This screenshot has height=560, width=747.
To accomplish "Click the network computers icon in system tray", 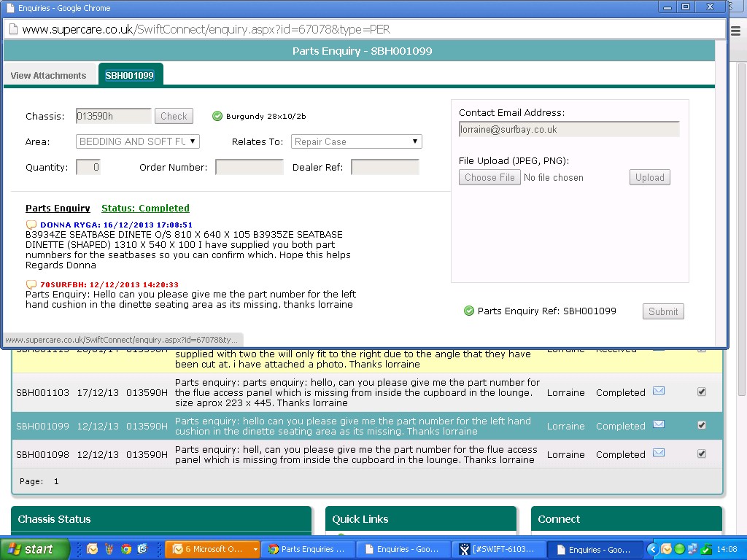I will point(692,550).
